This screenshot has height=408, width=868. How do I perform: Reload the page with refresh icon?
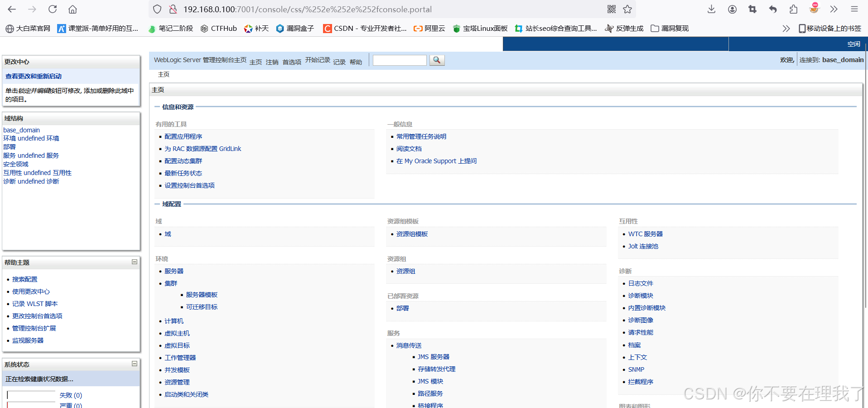pos(53,9)
